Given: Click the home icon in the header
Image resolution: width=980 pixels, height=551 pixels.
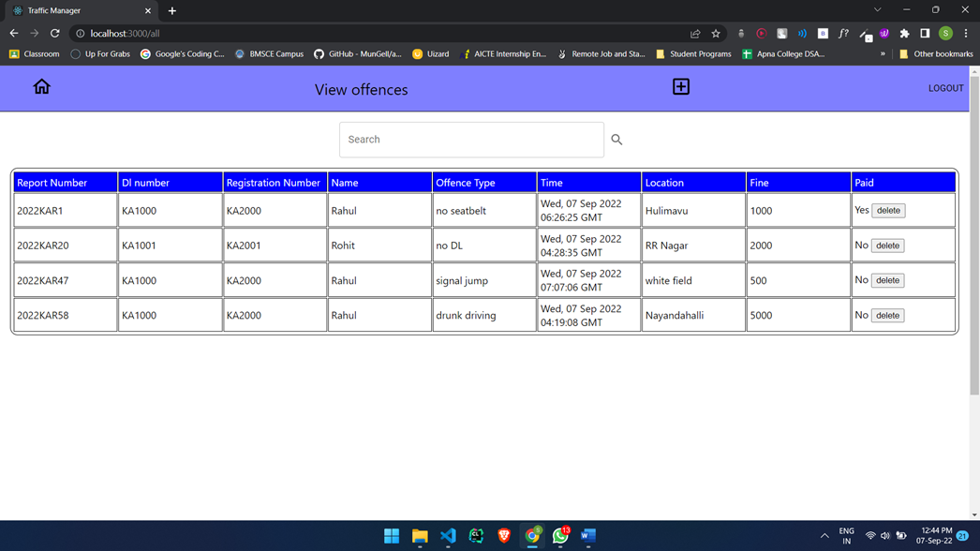Looking at the screenshot, I should (41, 86).
